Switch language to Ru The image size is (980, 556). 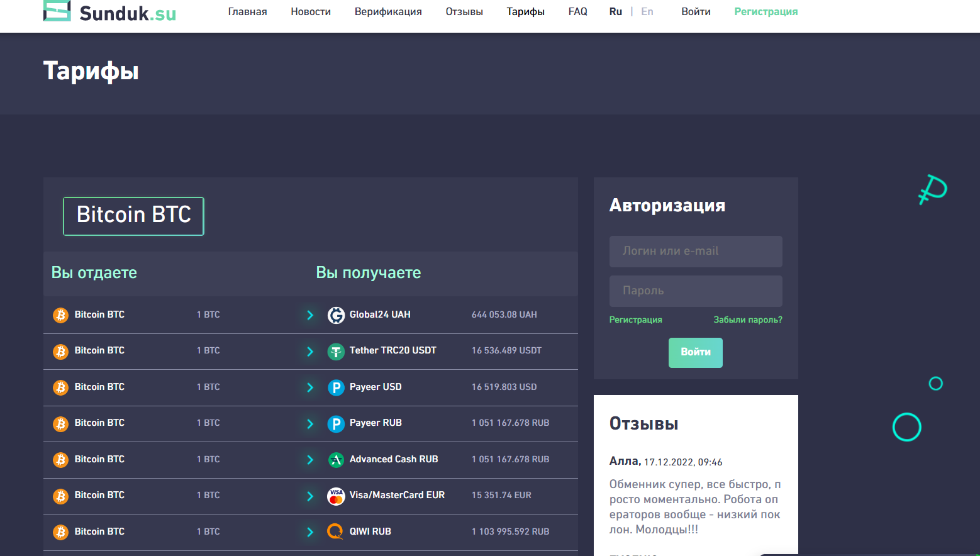(616, 11)
